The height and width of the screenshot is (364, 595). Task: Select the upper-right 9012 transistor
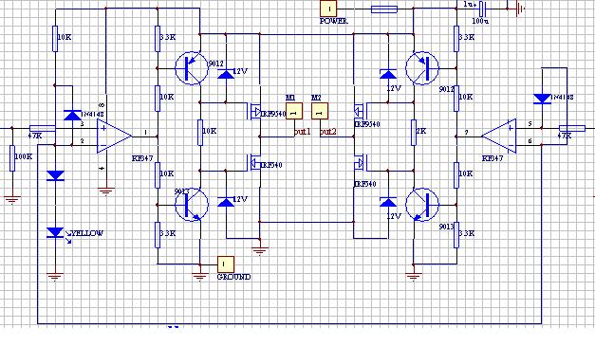pyautogui.click(x=422, y=68)
